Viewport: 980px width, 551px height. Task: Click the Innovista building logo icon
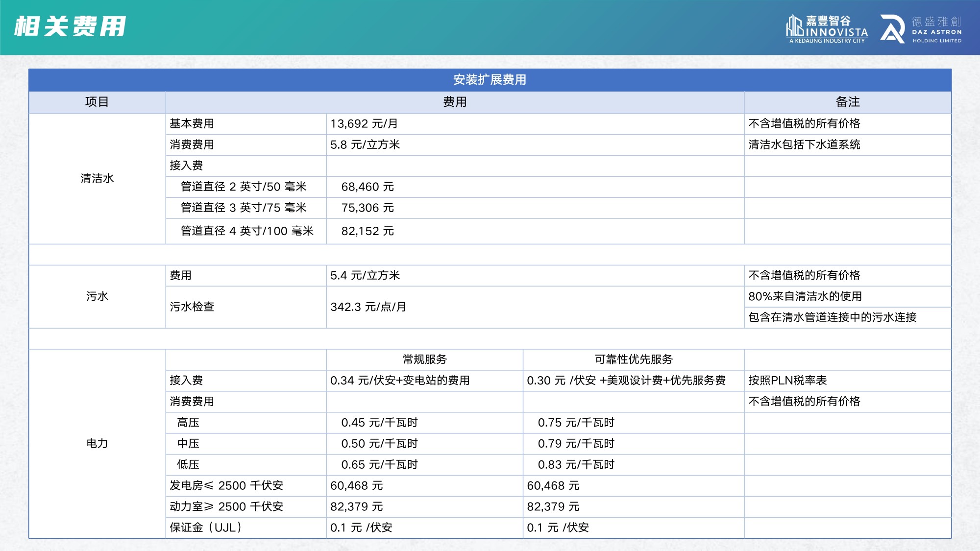[794, 26]
